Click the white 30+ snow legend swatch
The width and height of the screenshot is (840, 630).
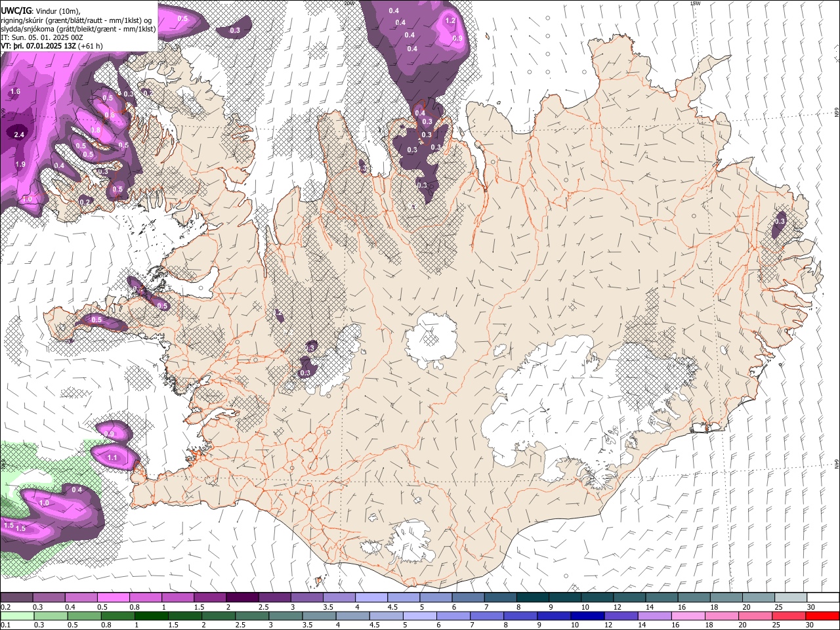[823, 598]
